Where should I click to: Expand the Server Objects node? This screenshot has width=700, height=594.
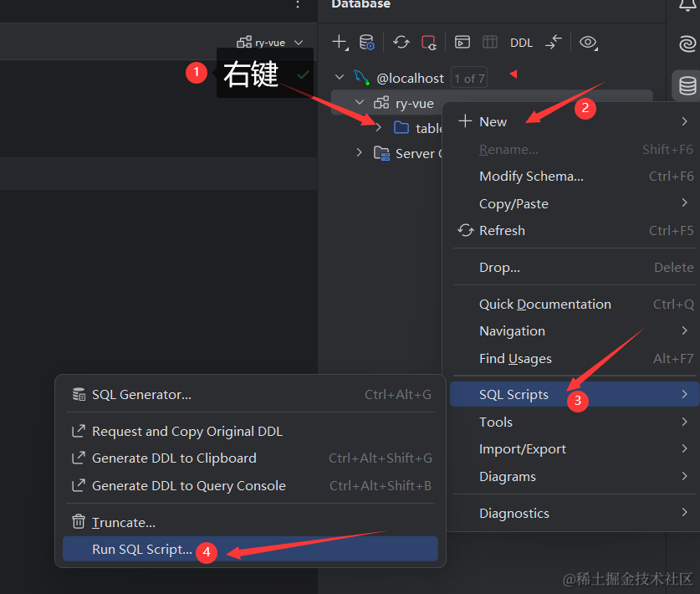(x=360, y=153)
